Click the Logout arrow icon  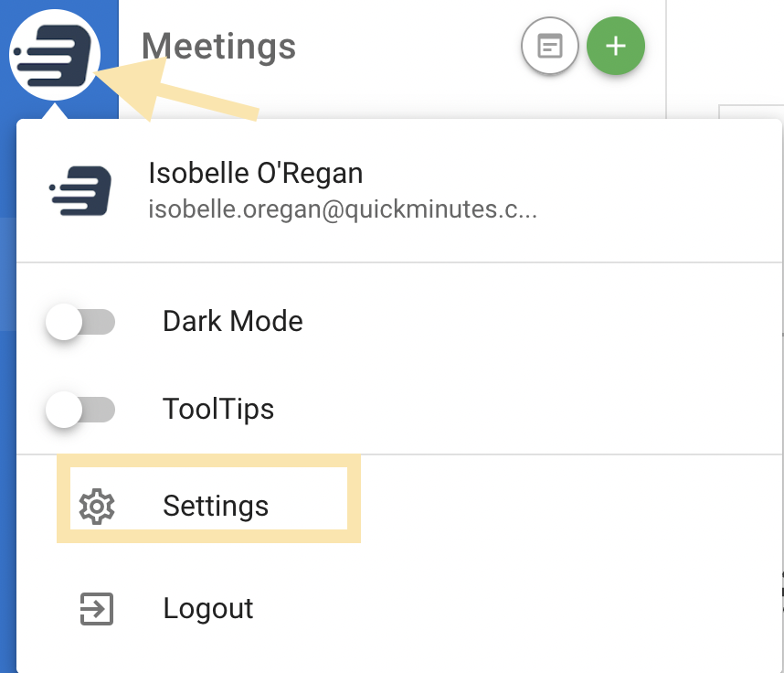(x=97, y=609)
